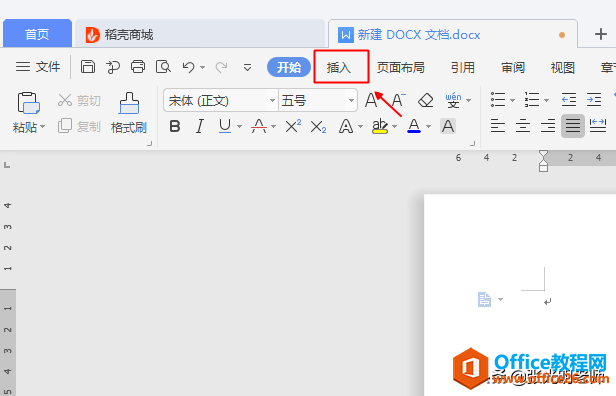Open the quick access toolbar customize arrow
This screenshot has width=616, height=396.
tap(247, 68)
